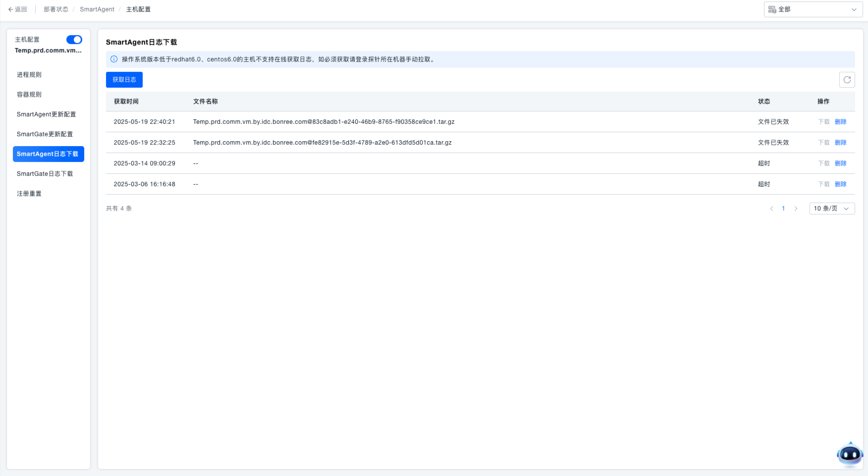Toggle the 主机配置 switch

[74, 40]
